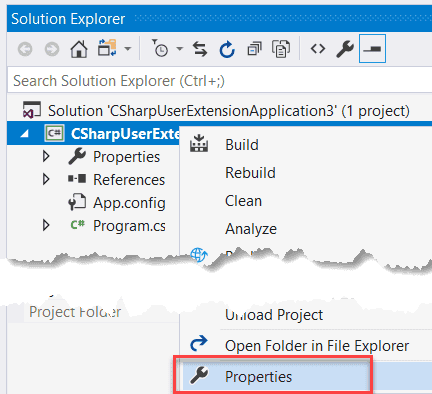432x394 pixels.
Task: Toggle the Preview Selected Items button
Action: pyautogui.click(x=372, y=49)
